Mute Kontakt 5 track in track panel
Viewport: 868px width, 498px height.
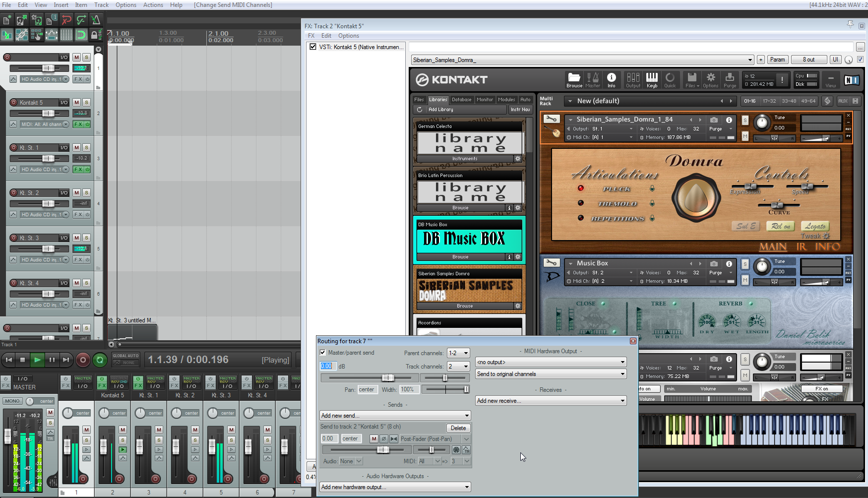(76, 102)
